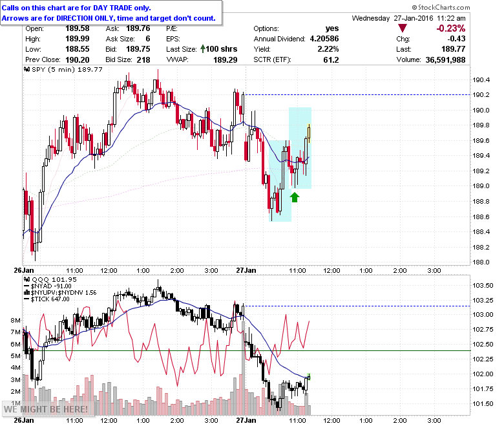Click the 189.0 price axis label

tap(481, 186)
